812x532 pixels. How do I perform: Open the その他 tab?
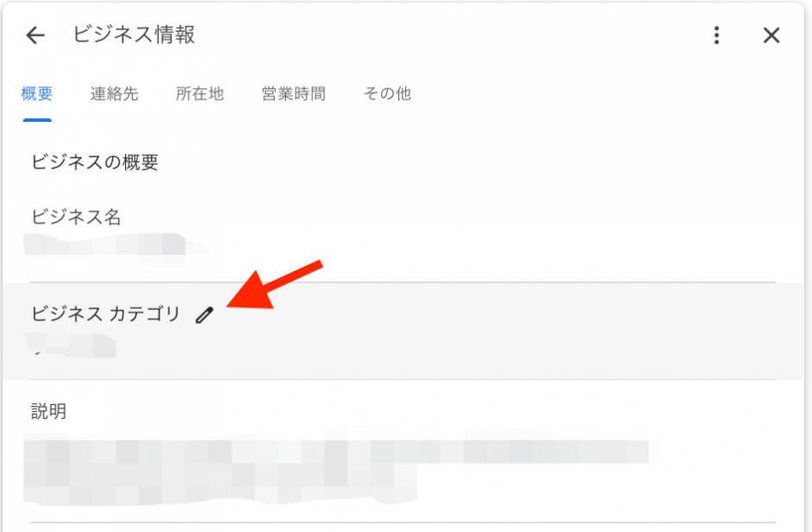point(387,93)
